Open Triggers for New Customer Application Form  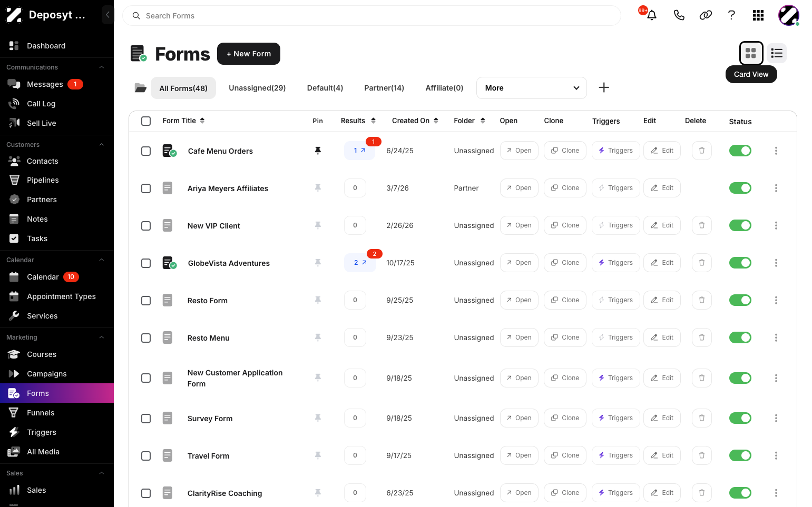[x=616, y=378]
